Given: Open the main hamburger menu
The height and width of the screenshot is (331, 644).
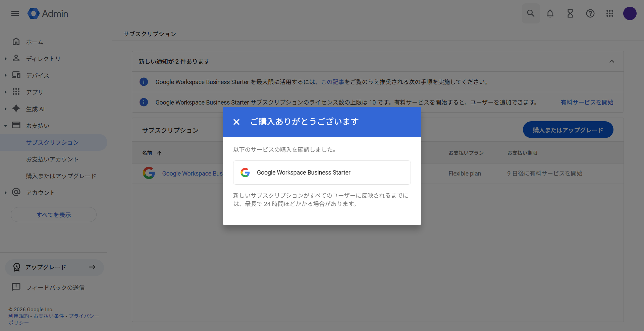Looking at the screenshot, I should tap(15, 13).
